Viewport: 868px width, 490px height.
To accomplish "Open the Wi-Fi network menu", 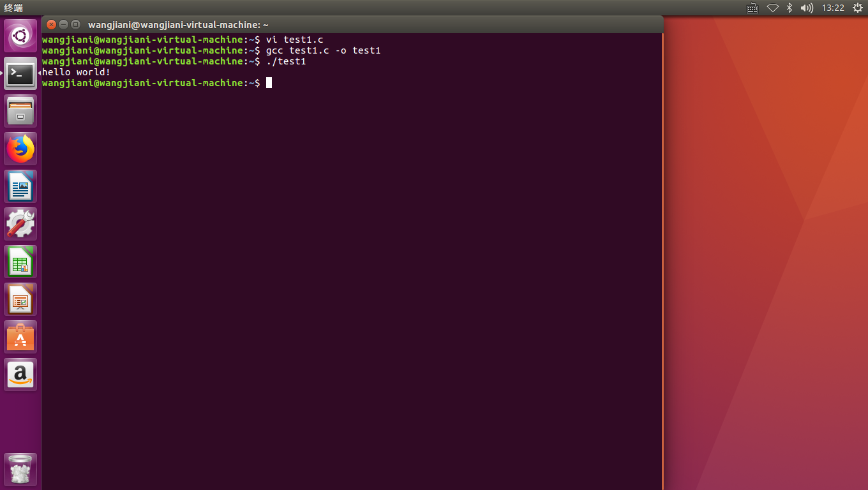I will (x=772, y=8).
